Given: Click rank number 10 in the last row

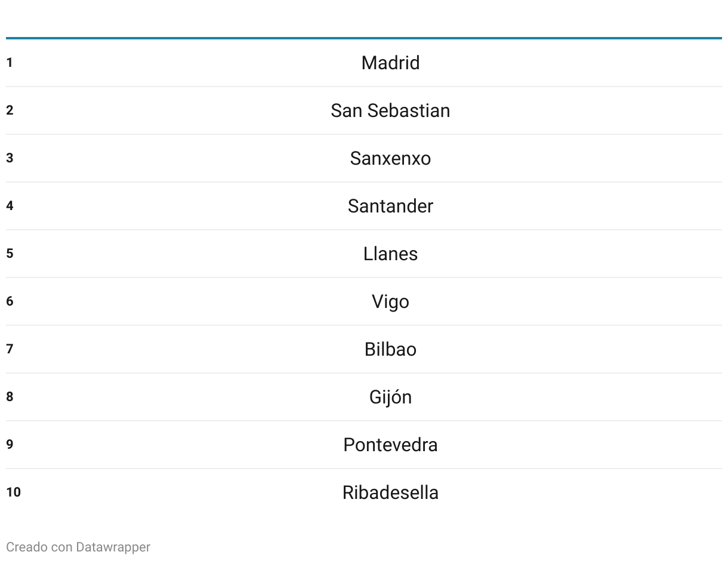Looking at the screenshot, I should tap(13, 492).
